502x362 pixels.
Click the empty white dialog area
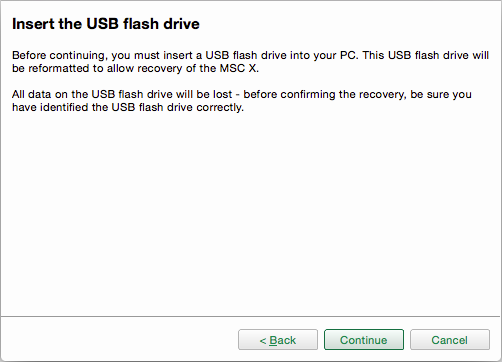click(251, 213)
